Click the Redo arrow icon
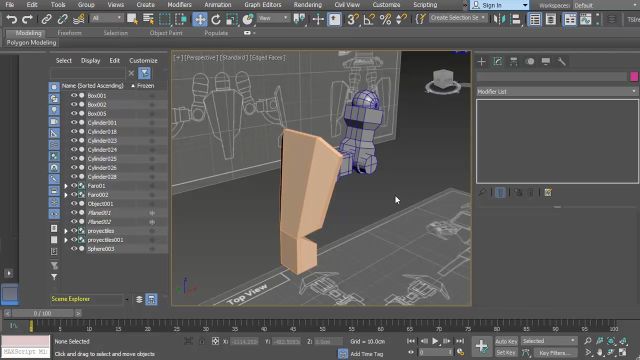Viewport: 640px width, 360px height. pyautogui.click(x=27, y=19)
